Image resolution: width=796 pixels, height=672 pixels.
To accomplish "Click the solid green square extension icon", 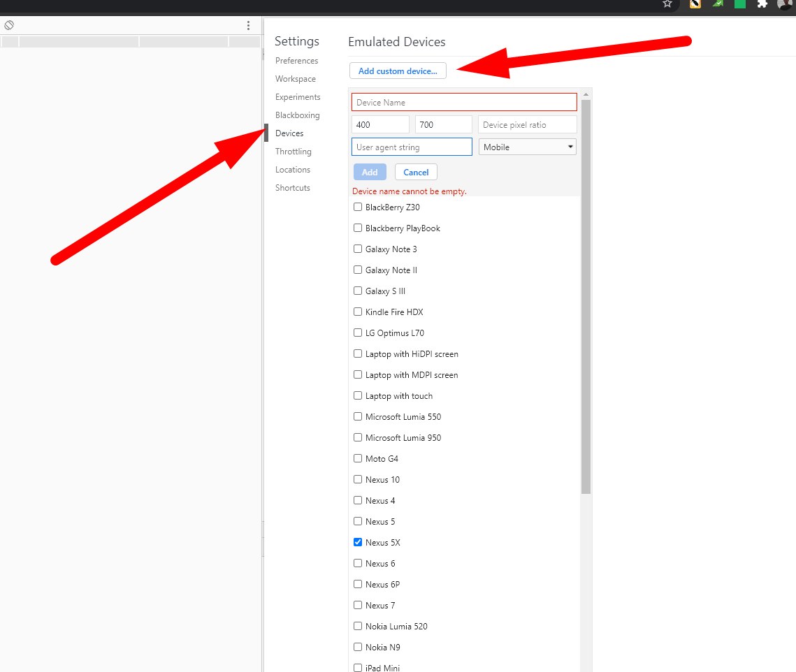I will pyautogui.click(x=739, y=4).
